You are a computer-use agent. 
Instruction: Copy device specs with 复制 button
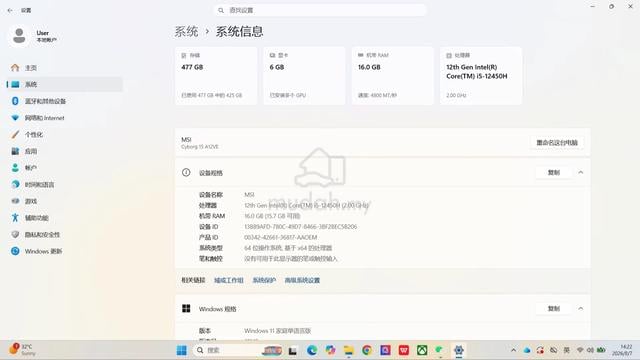(553, 173)
